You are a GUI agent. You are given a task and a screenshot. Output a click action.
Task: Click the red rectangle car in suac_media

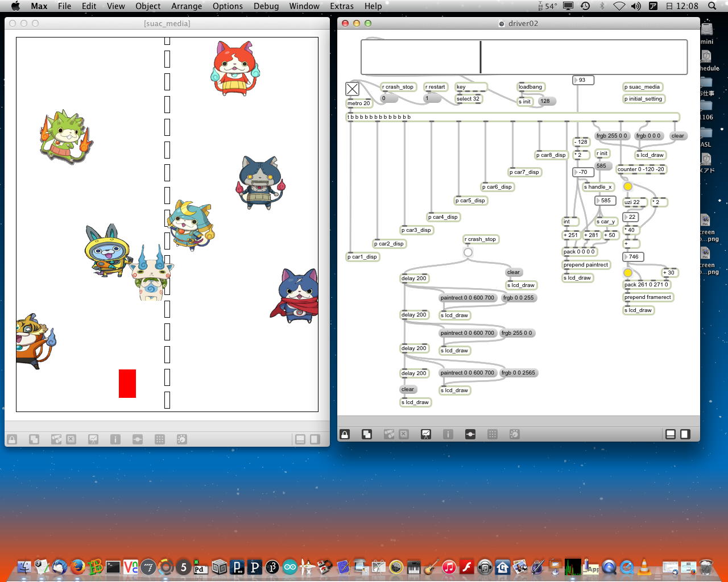127,384
